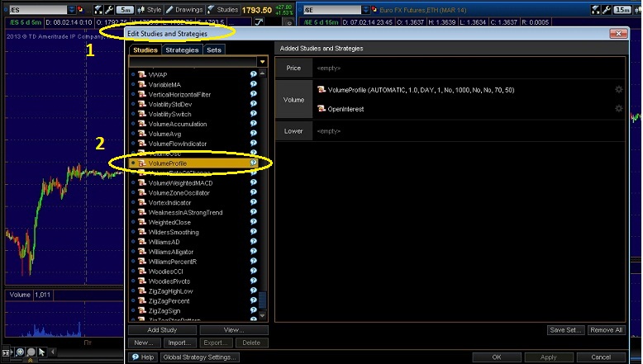Click the /ES symbol input field

pyautogui.click(x=38, y=9)
